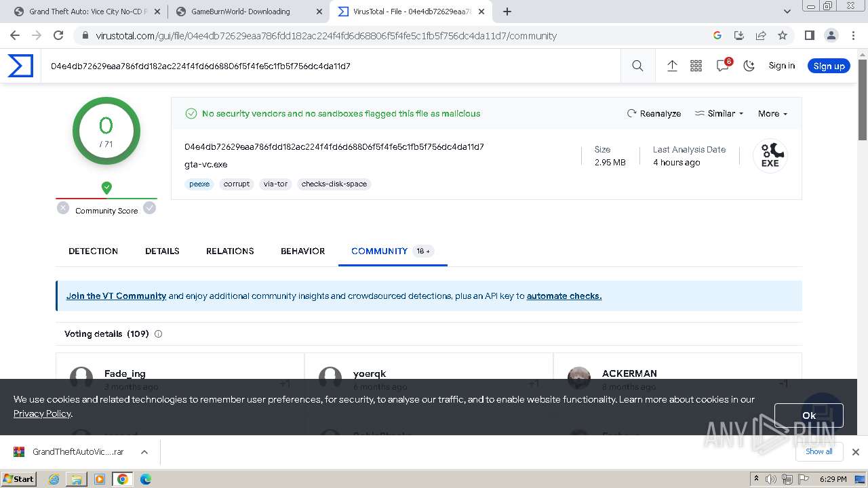This screenshot has width=868, height=488.
Task: Click the Voting details info icon
Action: [x=159, y=334]
